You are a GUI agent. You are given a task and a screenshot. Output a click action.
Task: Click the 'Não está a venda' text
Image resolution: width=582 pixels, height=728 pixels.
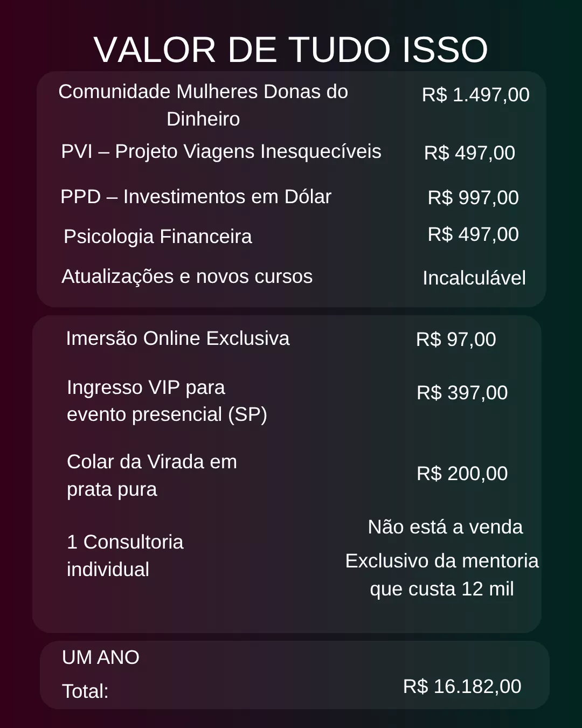445,527
